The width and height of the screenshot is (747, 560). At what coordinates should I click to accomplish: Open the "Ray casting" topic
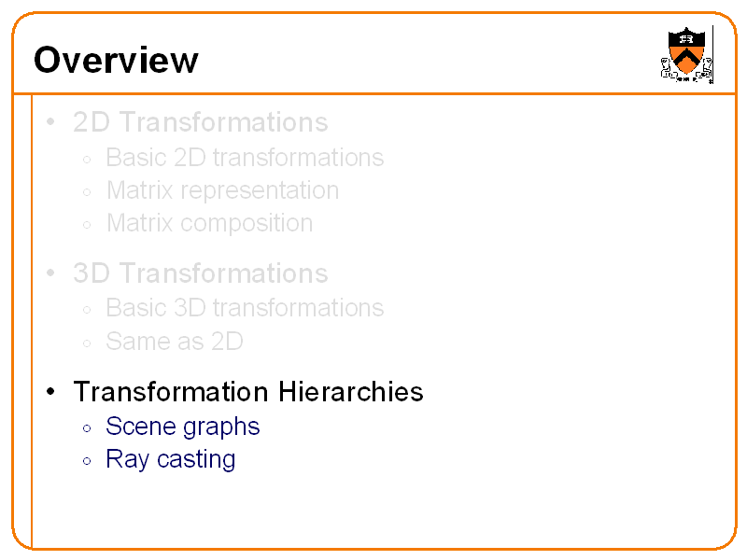170,459
